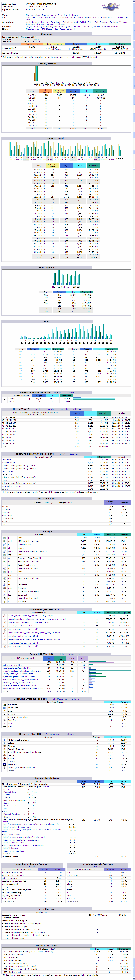Open Days of week navigation link
Screen dimensions: 135x980
64,15
